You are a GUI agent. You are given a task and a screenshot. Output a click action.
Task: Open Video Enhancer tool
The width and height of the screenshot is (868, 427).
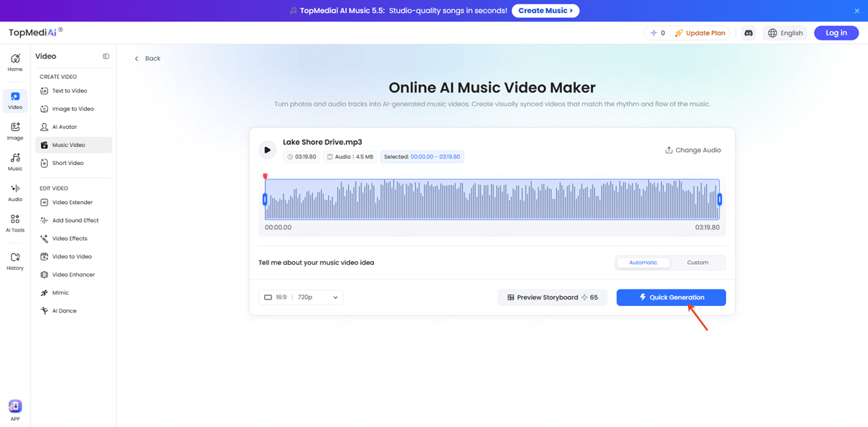click(73, 274)
